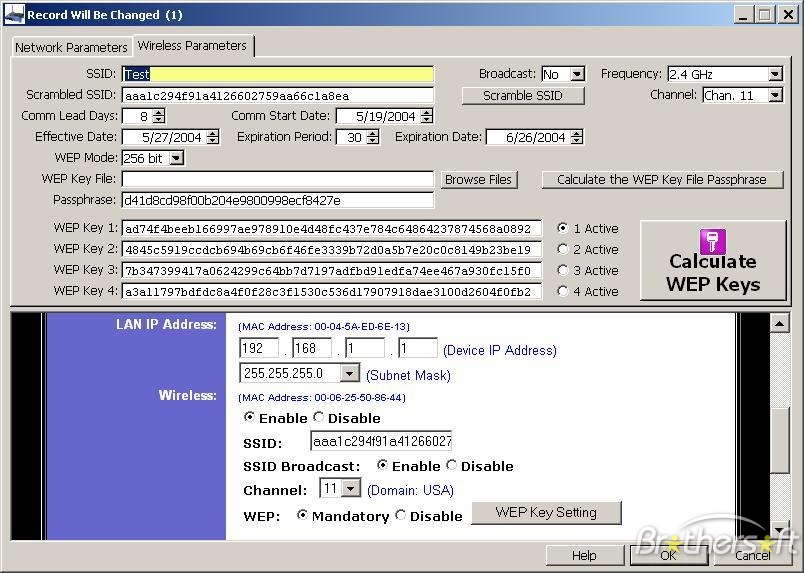The height and width of the screenshot is (573, 804).
Task: Click the WEP Key 3 field
Action: coord(332,271)
